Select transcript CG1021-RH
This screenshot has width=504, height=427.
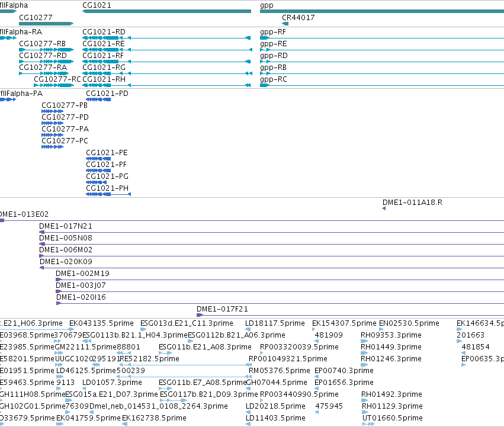(166, 85)
